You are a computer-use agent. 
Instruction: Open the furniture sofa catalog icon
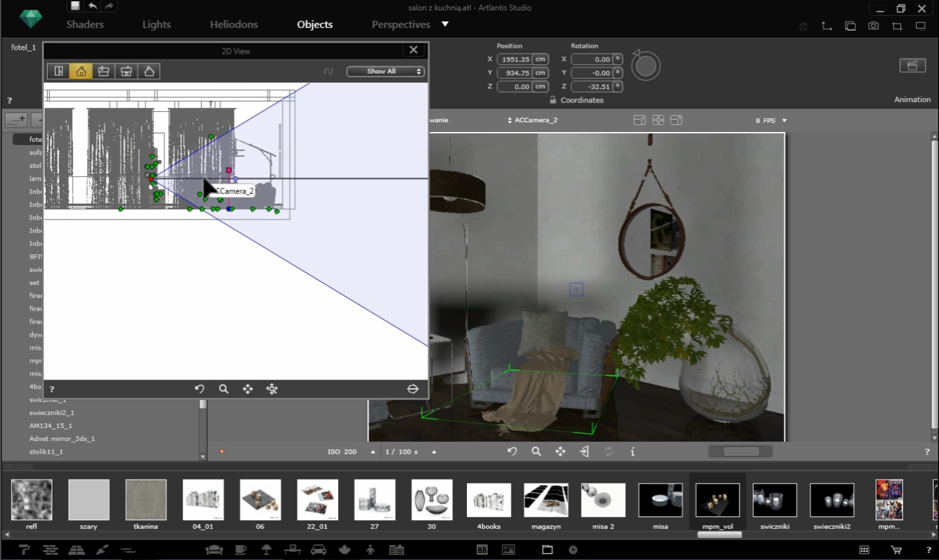[x=214, y=550]
